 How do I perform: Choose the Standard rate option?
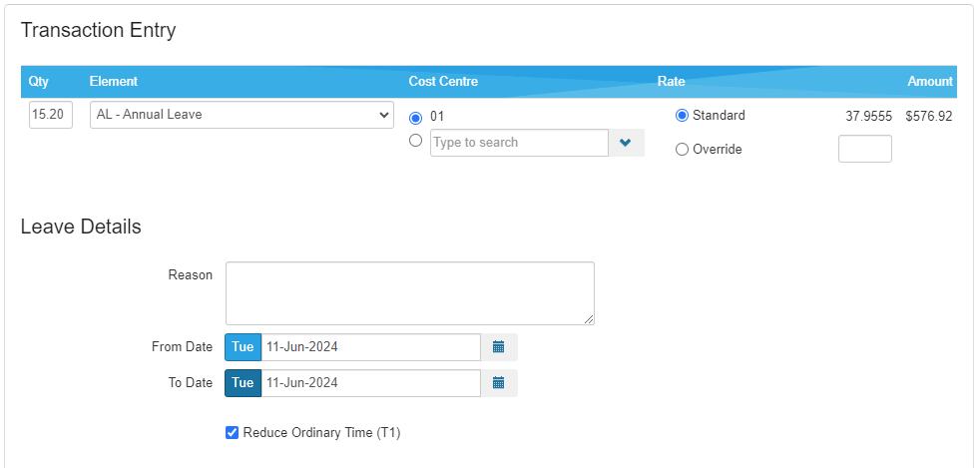click(x=682, y=116)
